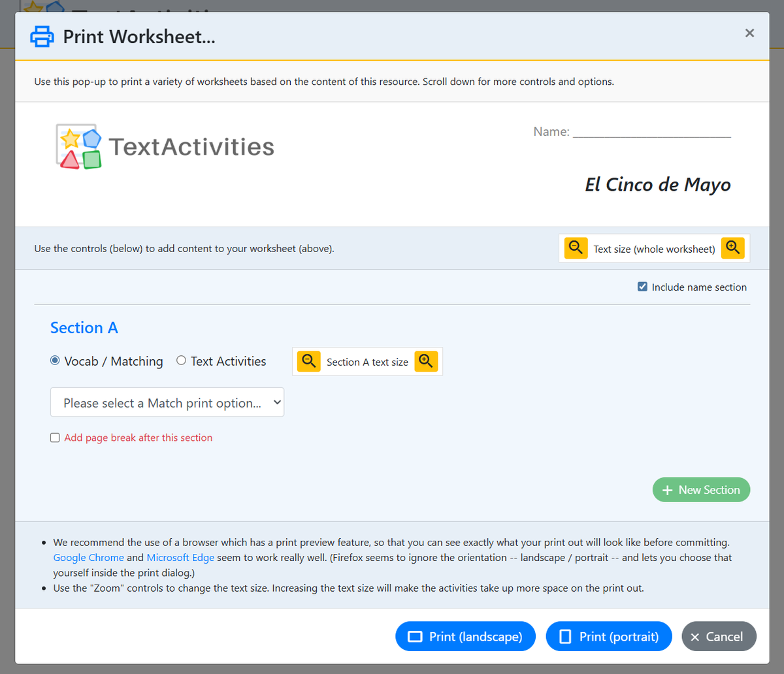This screenshot has height=674, width=784.
Task: Open the Google Chrome link
Action: pos(88,557)
